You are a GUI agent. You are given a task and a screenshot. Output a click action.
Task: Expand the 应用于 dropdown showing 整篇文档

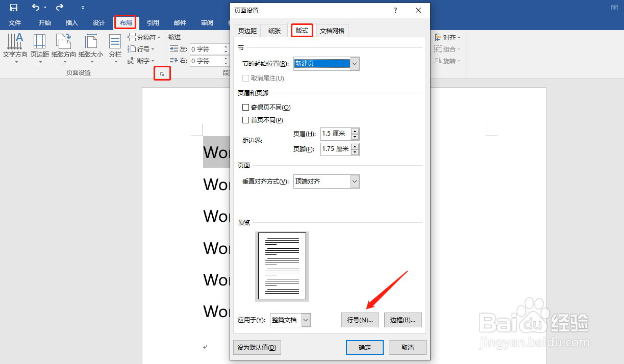click(305, 320)
